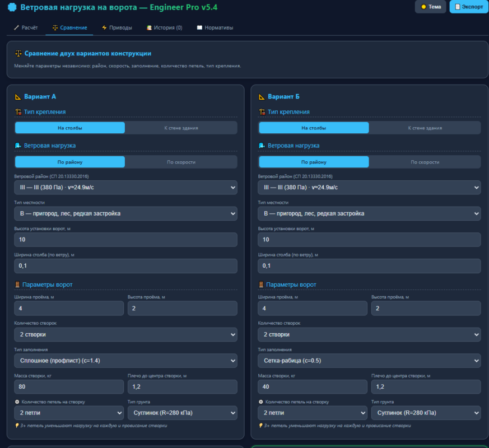Expand Количество створок dropdown in Вариант Б
The image size is (489, 448).
coord(369,334)
